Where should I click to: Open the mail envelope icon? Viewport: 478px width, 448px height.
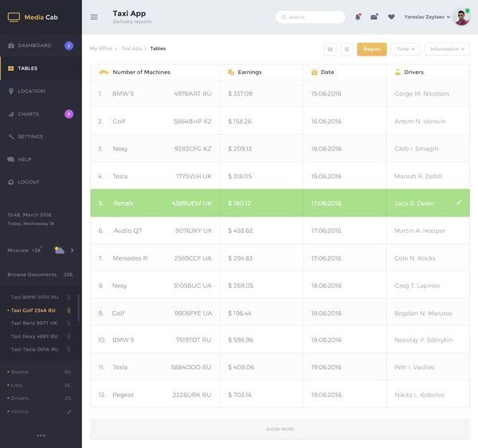[374, 17]
